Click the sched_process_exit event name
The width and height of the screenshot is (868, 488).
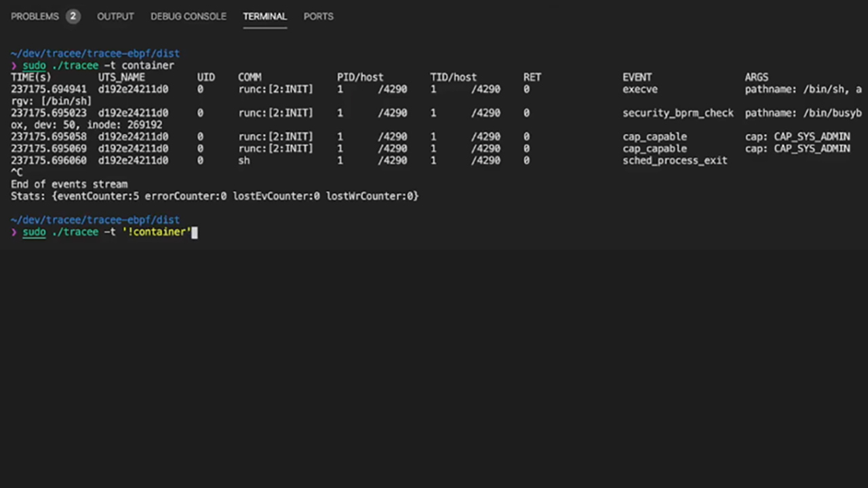click(x=675, y=161)
